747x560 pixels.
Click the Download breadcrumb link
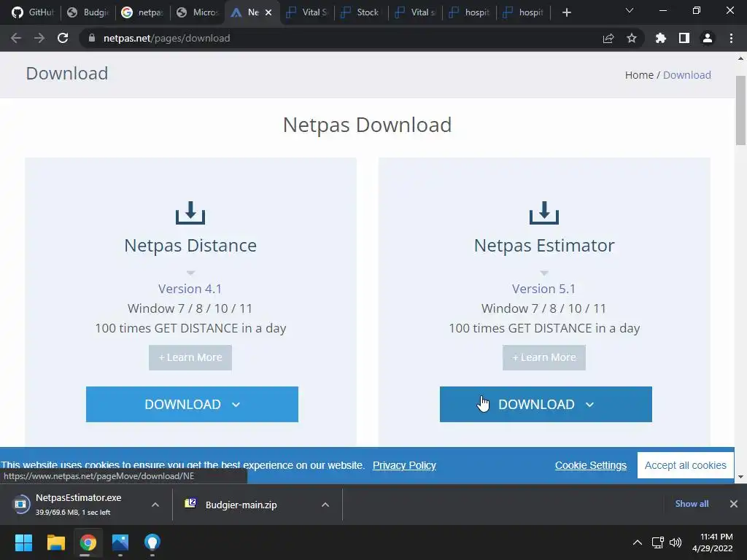(687, 75)
